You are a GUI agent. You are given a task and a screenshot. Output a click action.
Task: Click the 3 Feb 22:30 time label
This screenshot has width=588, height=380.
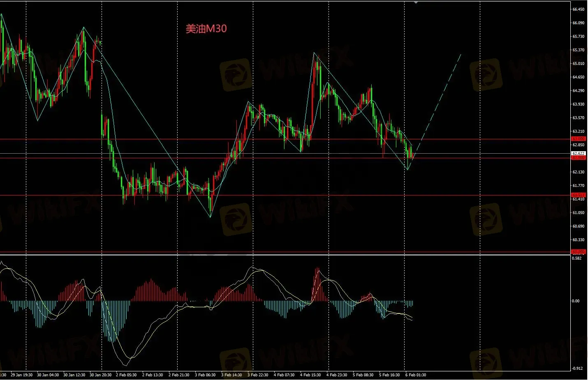[258, 375]
